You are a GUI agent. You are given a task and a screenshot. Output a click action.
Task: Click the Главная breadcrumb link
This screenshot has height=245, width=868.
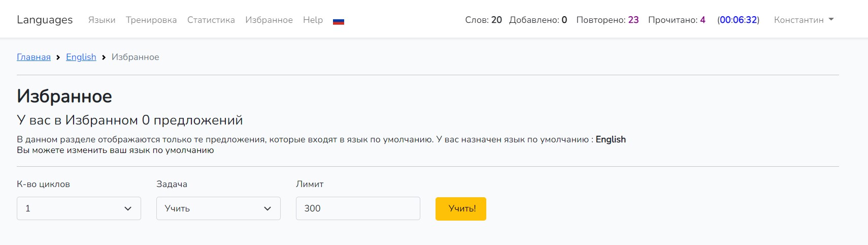click(34, 57)
